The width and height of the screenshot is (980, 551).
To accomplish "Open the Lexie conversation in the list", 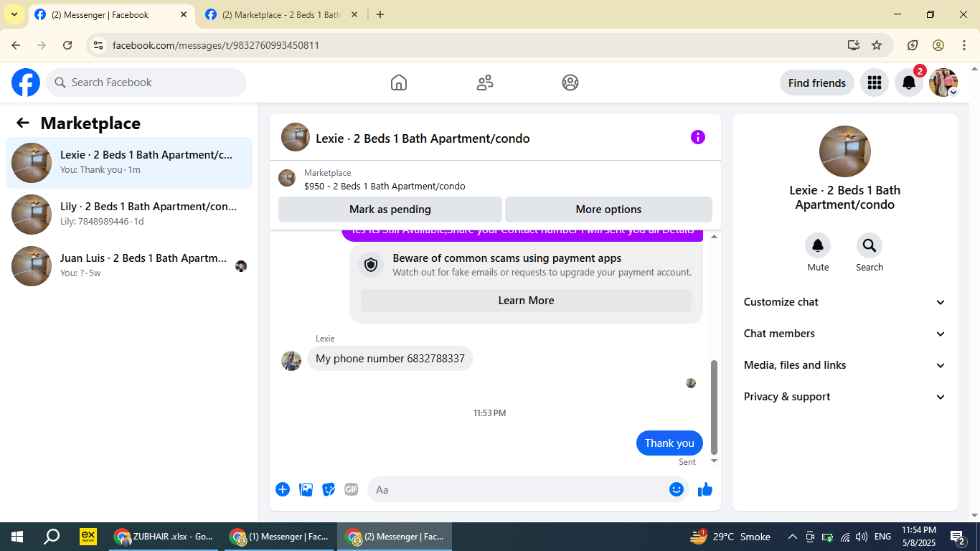I will 129,163.
